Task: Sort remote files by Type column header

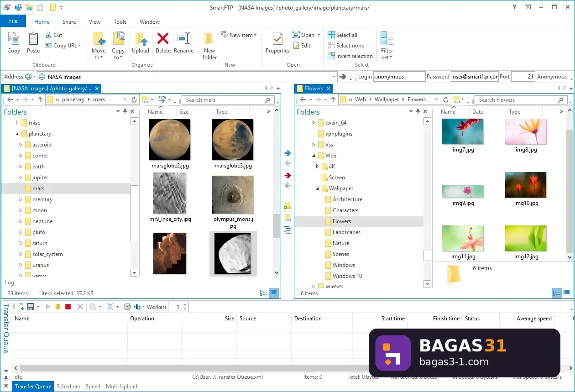Action: pyautogui.click(x=222, y=112)
